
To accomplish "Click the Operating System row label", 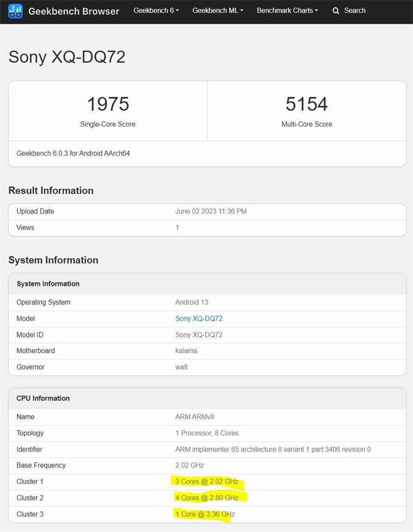I will click(44, 302).
